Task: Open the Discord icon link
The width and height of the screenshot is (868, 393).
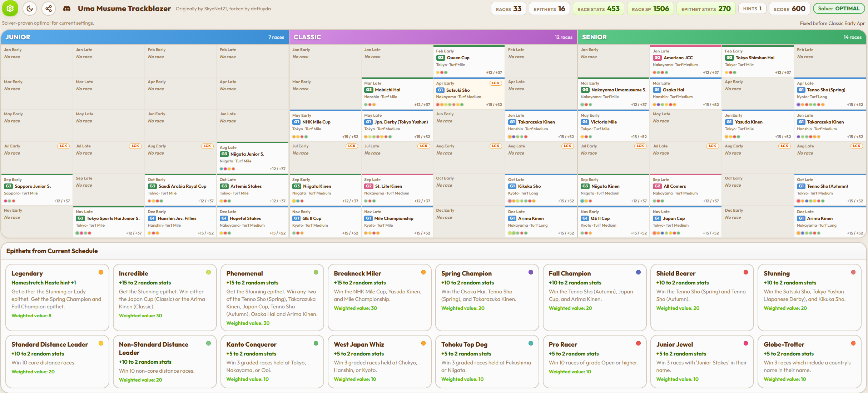Action: (x=67, y=9)
